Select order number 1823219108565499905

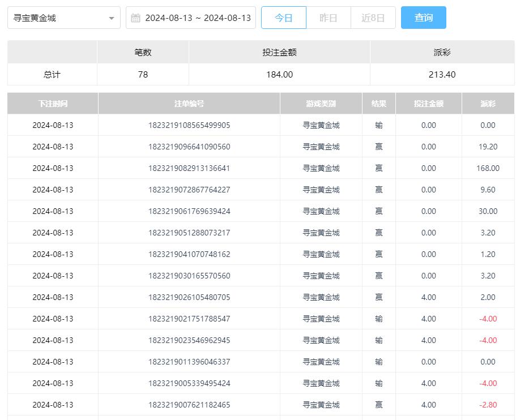(x=189, y=125)
